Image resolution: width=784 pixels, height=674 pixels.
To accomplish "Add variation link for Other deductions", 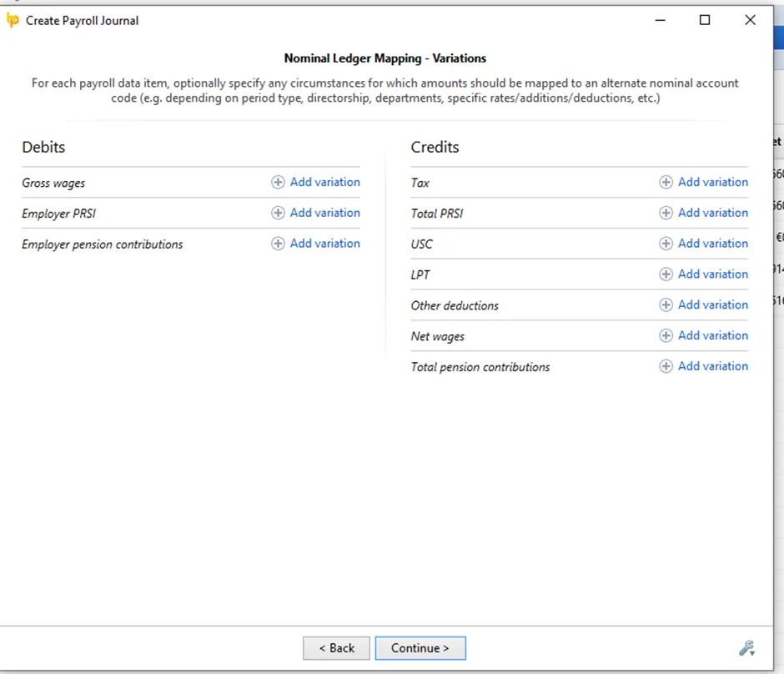I will (713, 304).
